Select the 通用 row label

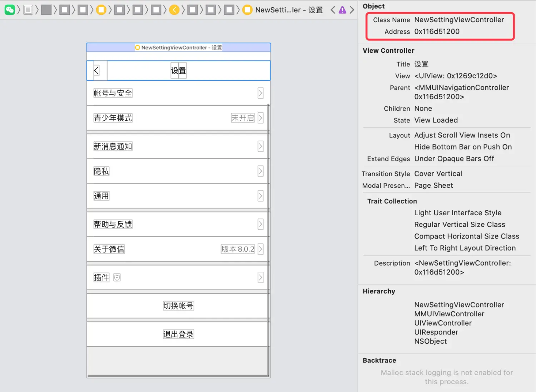(101, 196)
